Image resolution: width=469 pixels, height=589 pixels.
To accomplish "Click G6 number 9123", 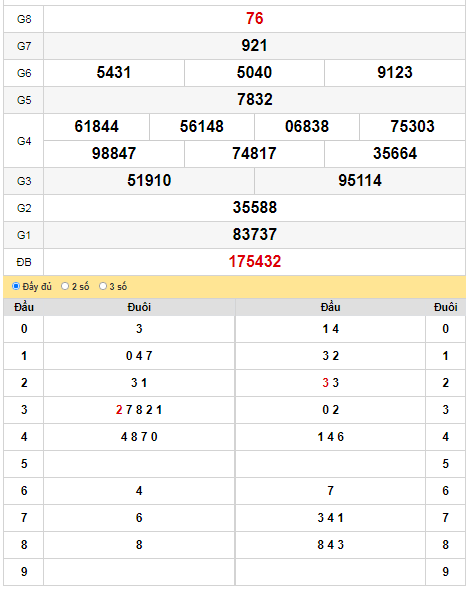I will (x=395, y=72).
